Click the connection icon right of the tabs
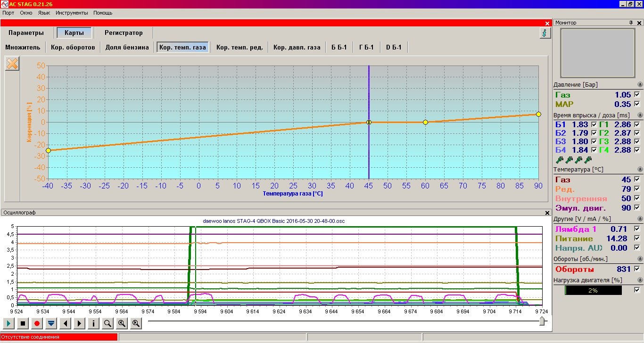The width and height of the screenshot is (644, 343). click(545, 33)
